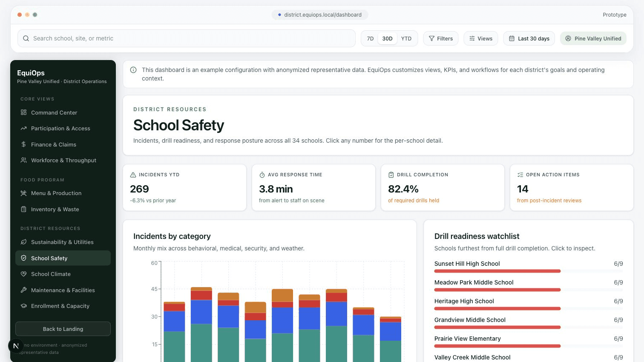This screenshot has height=362, width=644.
Task: Open Inventory & Waste page
Action: (x=63, y=209)
